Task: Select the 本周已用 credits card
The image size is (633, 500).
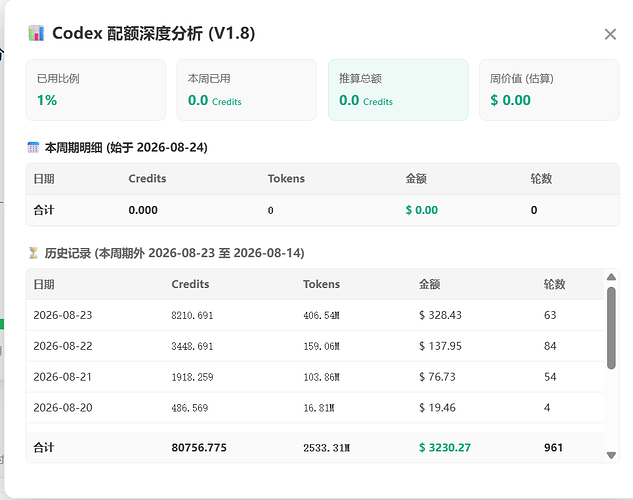Action: 247,90
